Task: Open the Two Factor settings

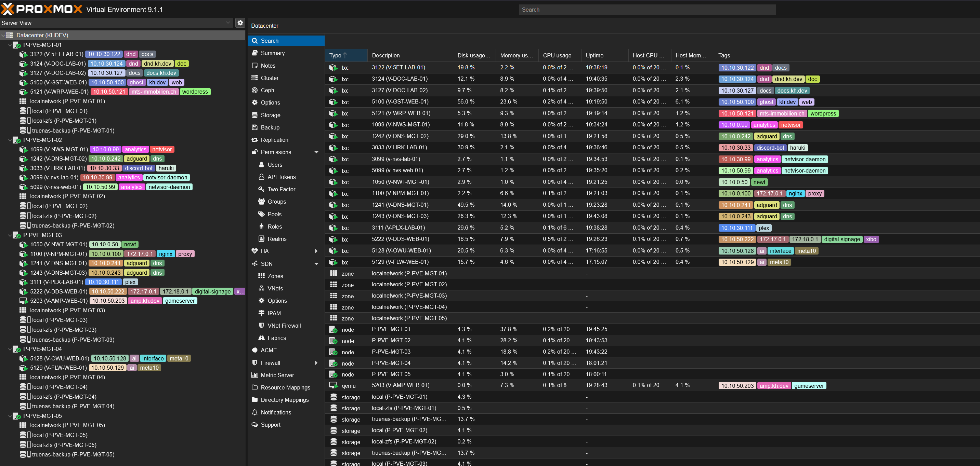Action: coord(281,189)
